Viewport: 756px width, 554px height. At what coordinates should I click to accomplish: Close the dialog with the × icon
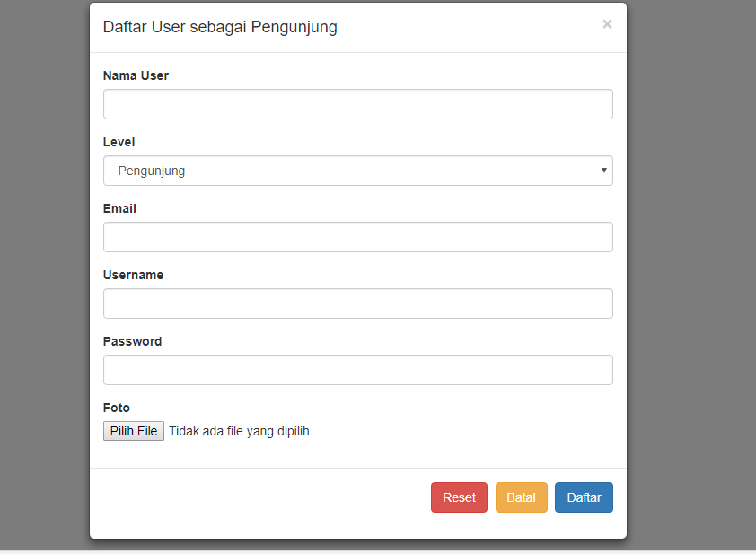[x=607, y=24]
